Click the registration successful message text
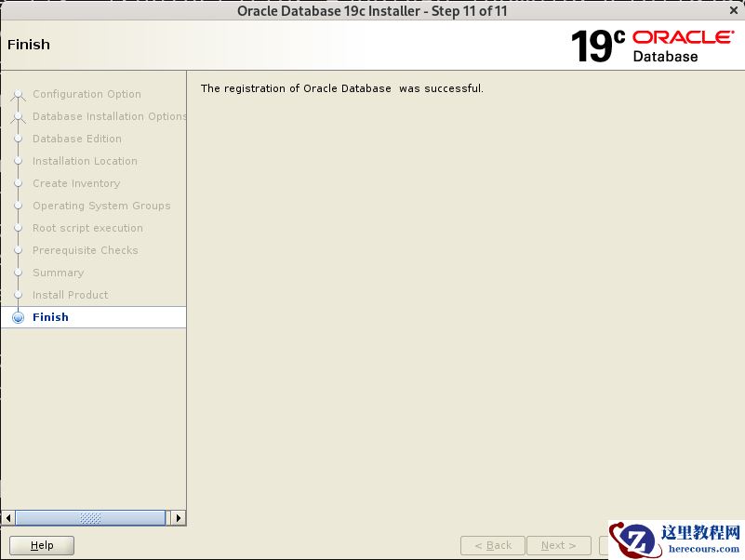Screen dimensions: 745x560 (x=341, y=88)
